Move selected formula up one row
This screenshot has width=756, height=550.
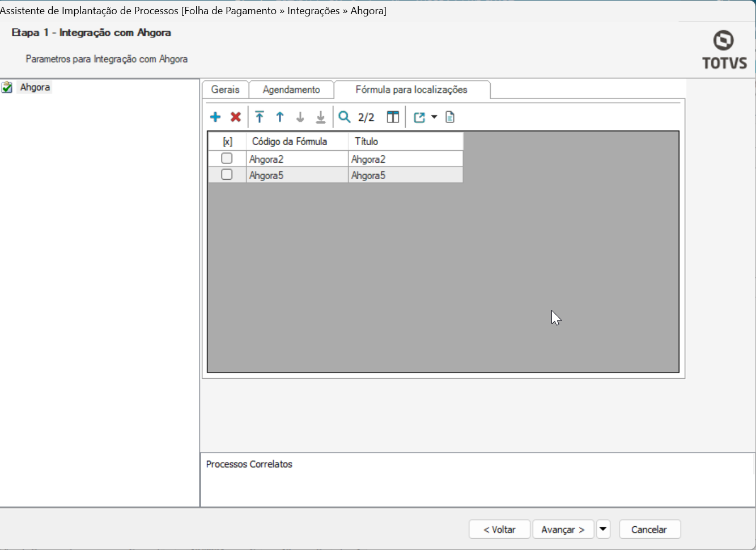tap(280, 117)
